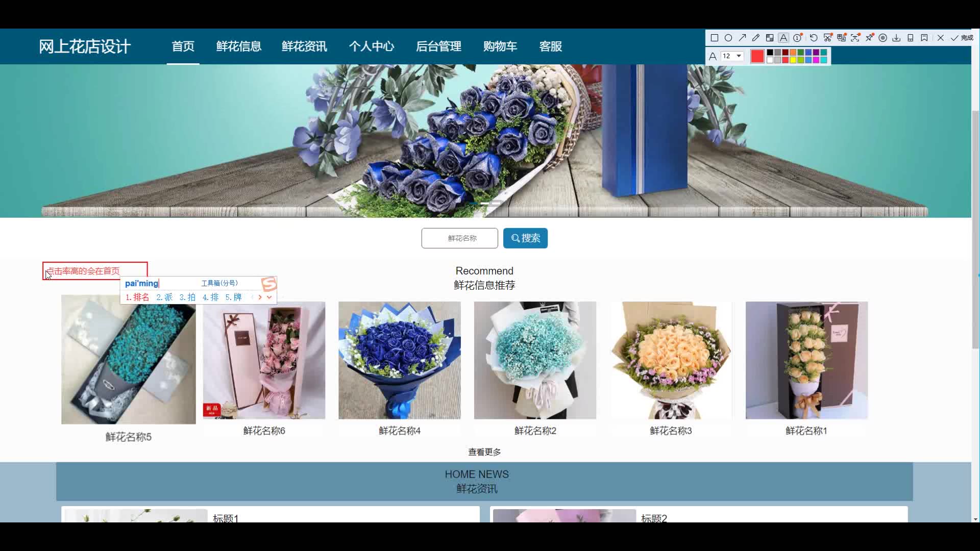Select the numbered step marker tool
The image size is (980, 551).
pos(798,37)
